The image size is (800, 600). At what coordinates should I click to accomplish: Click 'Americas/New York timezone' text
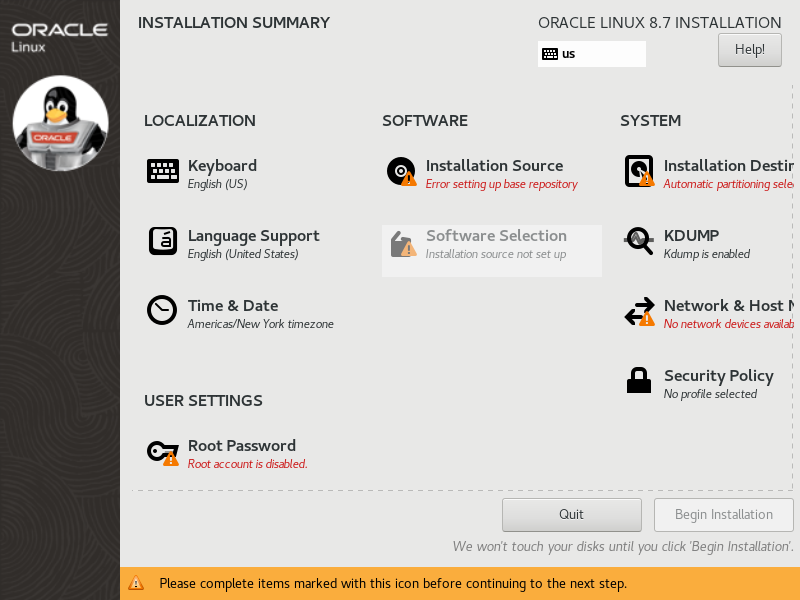(x=260, y=324)
